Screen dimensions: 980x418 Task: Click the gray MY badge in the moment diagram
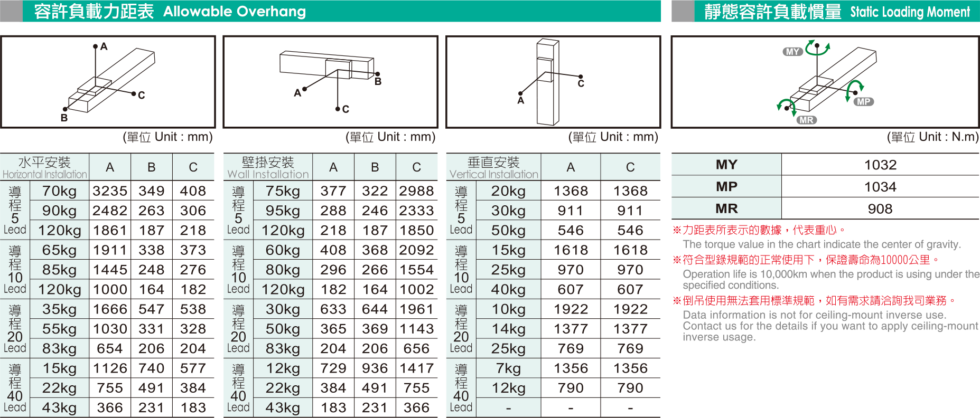[792, 52]
